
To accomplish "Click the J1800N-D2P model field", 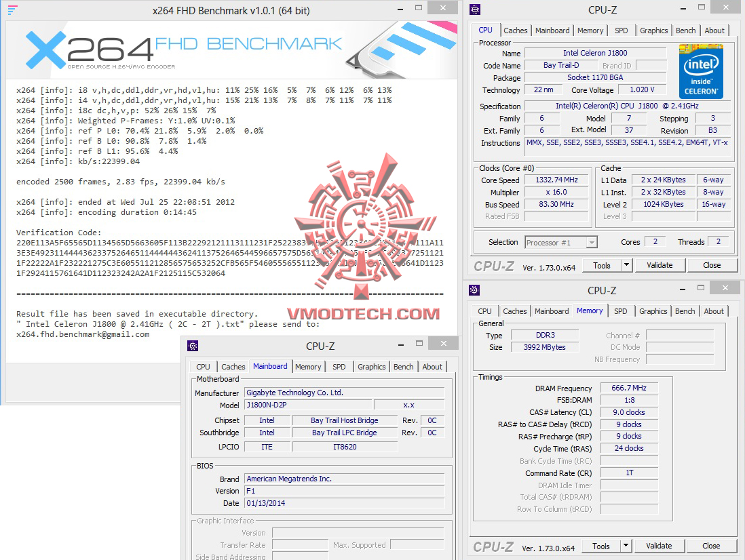I will tap(308, 405).
